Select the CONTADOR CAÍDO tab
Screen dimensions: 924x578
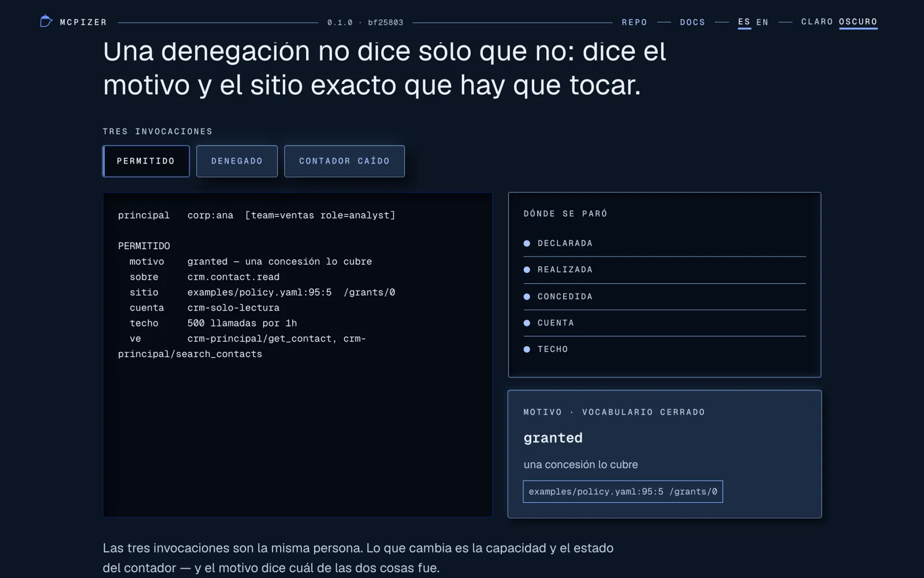coord(344,161)
